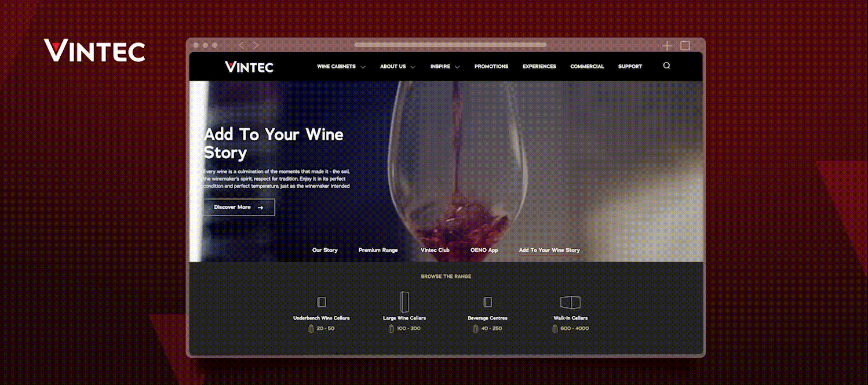Select Promotions in the navigation menu
Image resolution: width=868 pixels, height=385 pixels.
pyautogui.click(x=491, y=66)
